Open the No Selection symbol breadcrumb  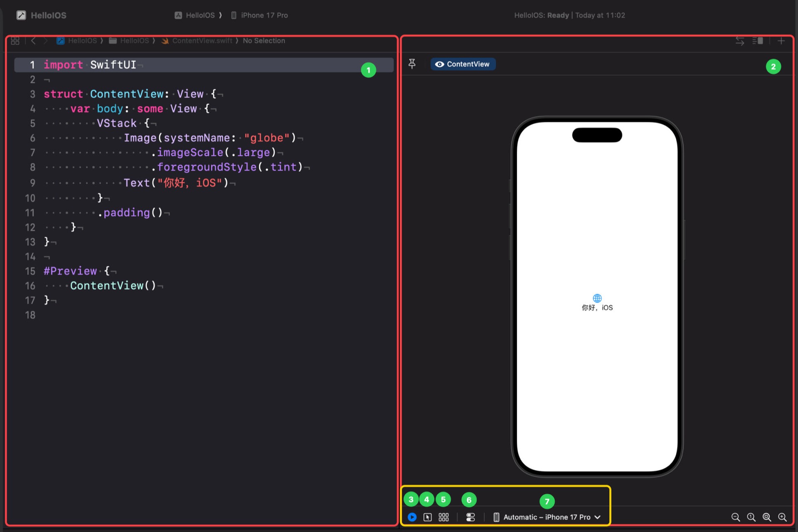(264, 41)
